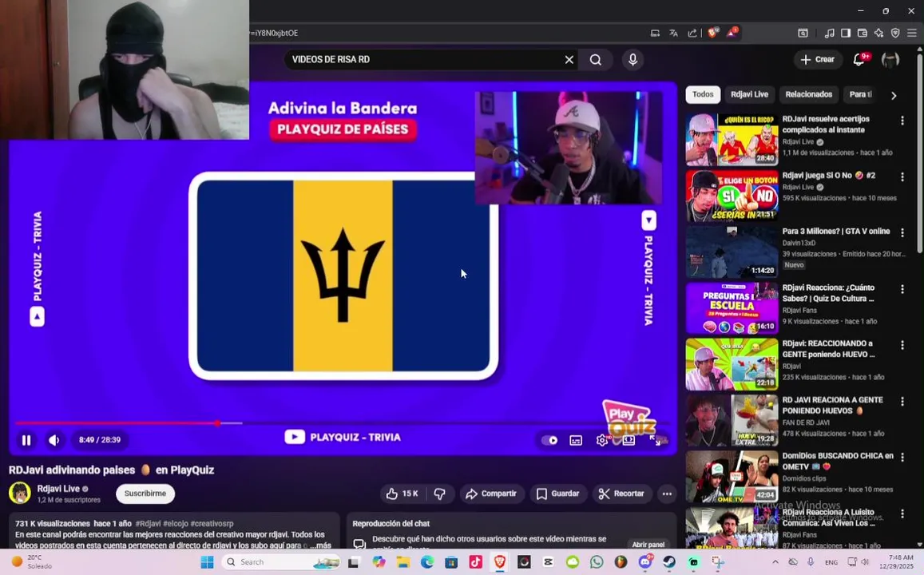The image size is (924, 575).
Task: Open the account profile avatar menu
Action: 890,60
